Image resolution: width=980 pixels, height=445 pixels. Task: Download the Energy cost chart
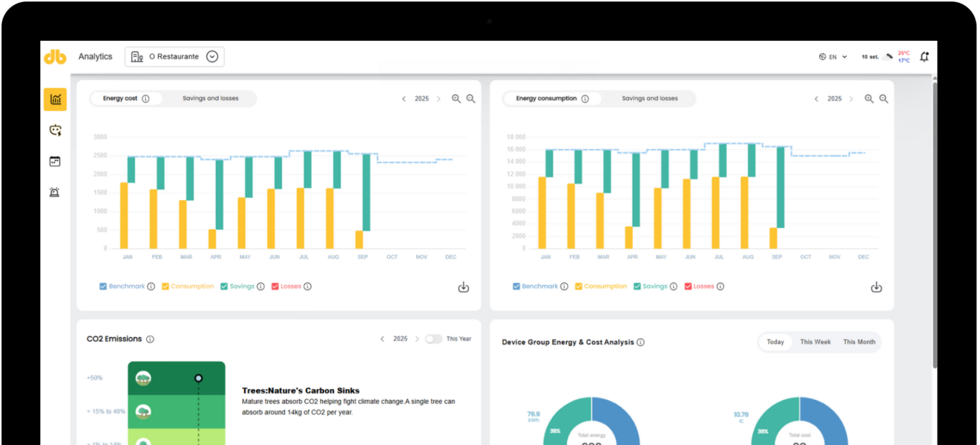463,287
